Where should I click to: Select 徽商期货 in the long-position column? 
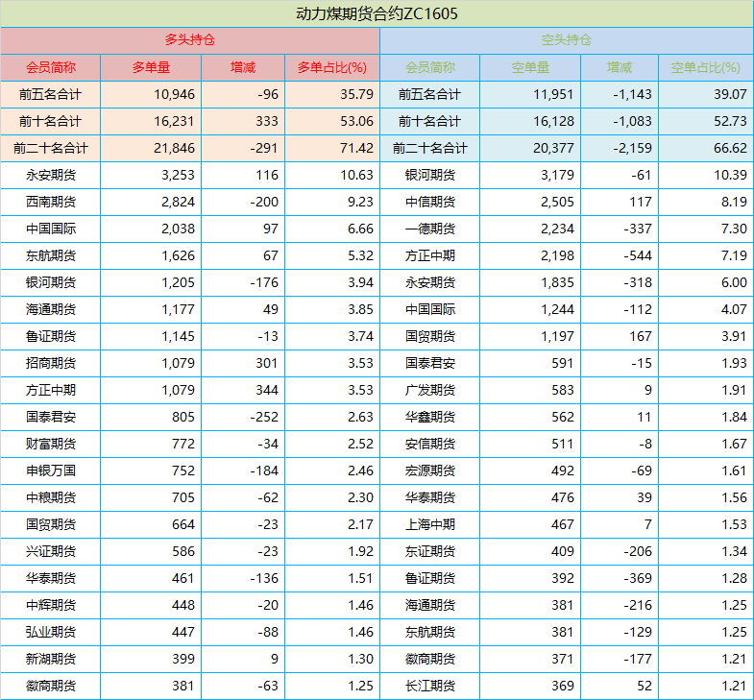pyautogui.click(x=51, y=686)
